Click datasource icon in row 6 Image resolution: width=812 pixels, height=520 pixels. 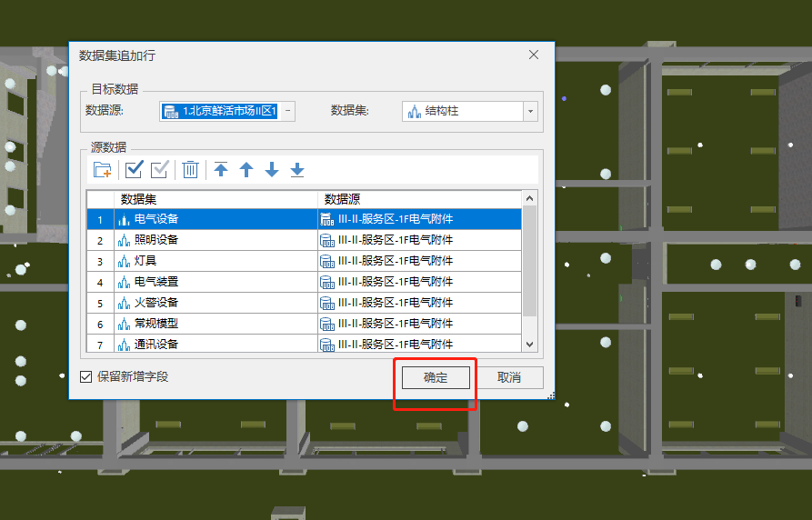327,324
